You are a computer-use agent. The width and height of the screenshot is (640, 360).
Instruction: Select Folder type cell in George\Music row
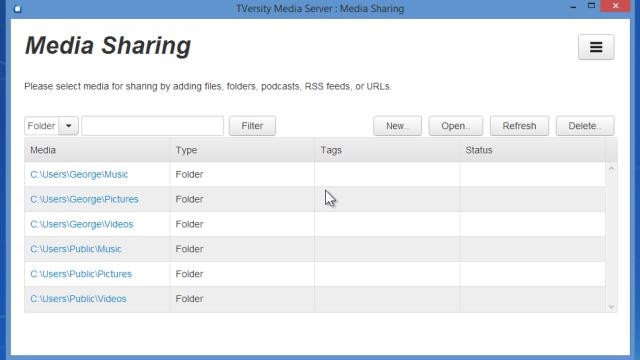[242, 175]
